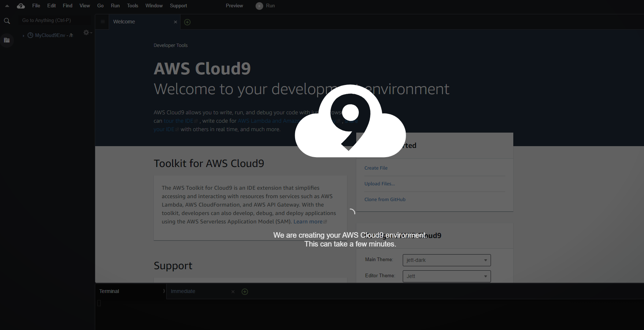Viewport: 644px width, 330px height.
Task: Click the Create File link
Action: 376,168
